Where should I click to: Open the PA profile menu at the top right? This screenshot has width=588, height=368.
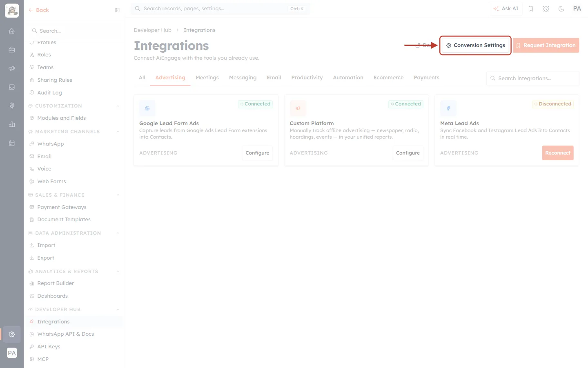[x=577, y=9]
